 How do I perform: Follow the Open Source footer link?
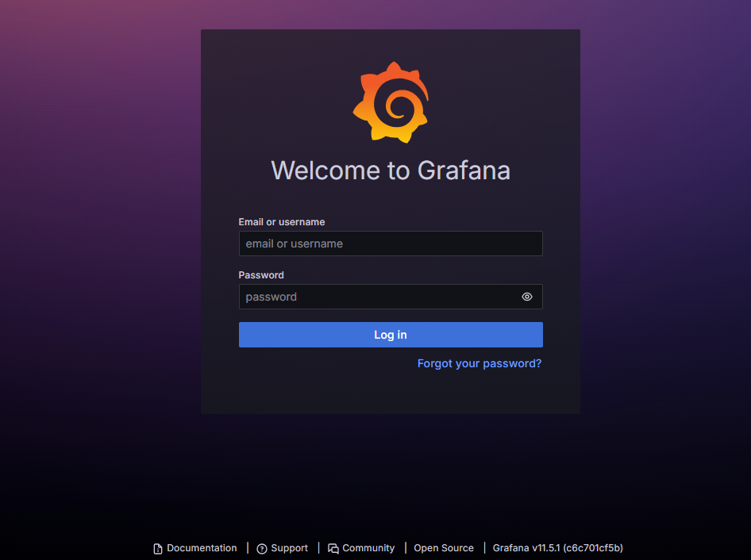click(443, 547)
